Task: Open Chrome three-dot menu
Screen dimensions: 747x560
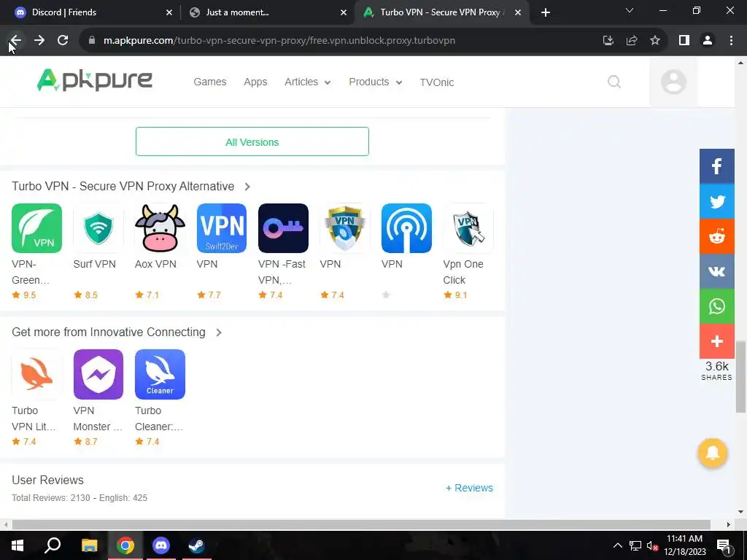Action: pyautogui.click(x=731, y=41)
